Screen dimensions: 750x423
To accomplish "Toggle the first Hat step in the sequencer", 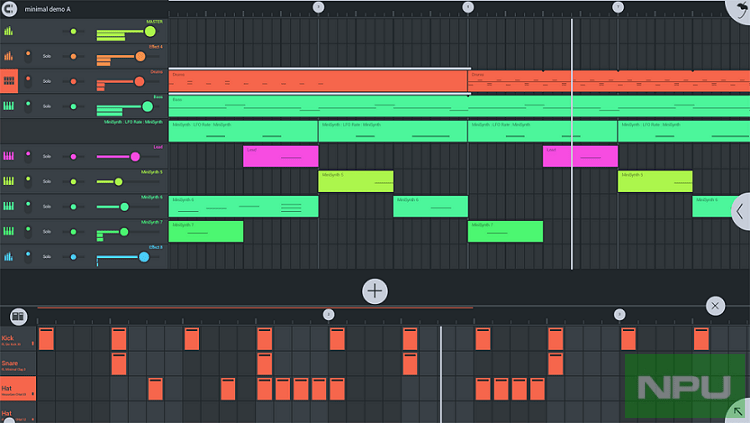I will [x=155, y=389].
